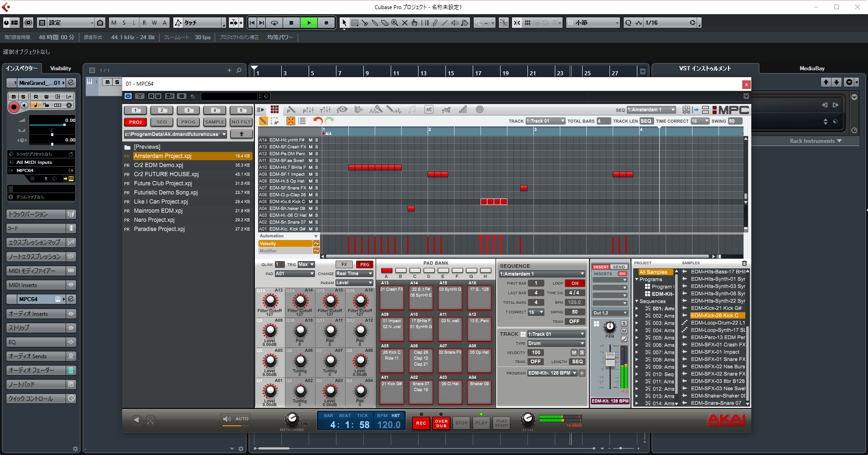Open TIME CORRECT 16 dropdown in toolbar
The image size is (868, 455).
click(x=700, y=121)
